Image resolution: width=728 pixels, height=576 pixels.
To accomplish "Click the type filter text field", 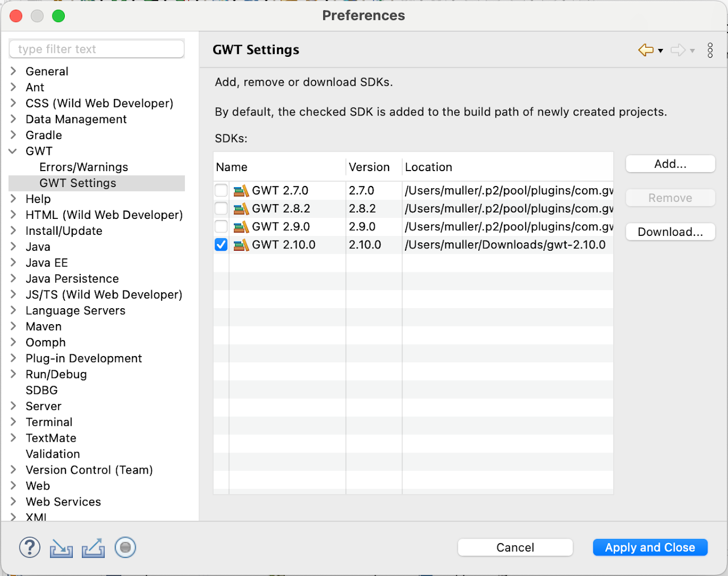I will point(97,49).
